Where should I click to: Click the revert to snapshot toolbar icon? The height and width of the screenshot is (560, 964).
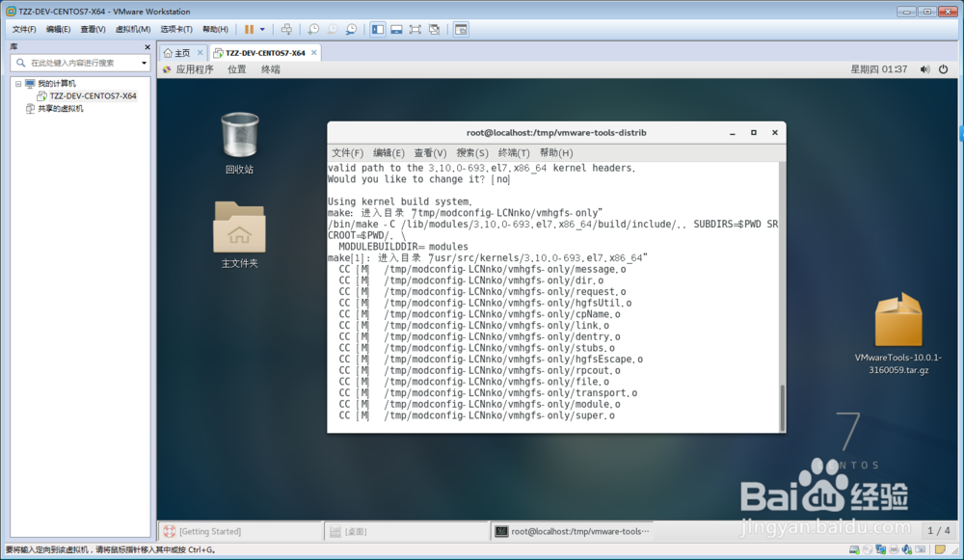pyautogui.click(x=333, y=29)
